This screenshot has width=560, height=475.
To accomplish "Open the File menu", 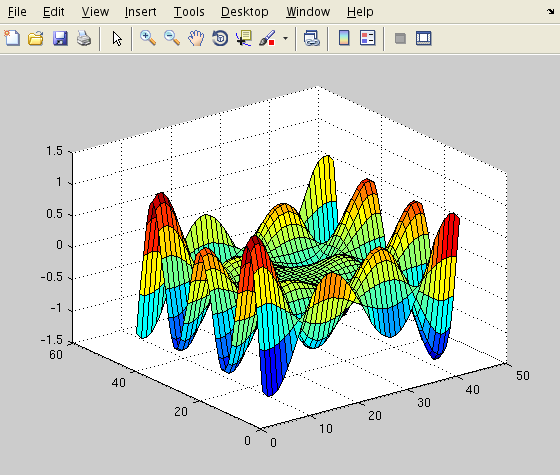I will pos(17,12).
